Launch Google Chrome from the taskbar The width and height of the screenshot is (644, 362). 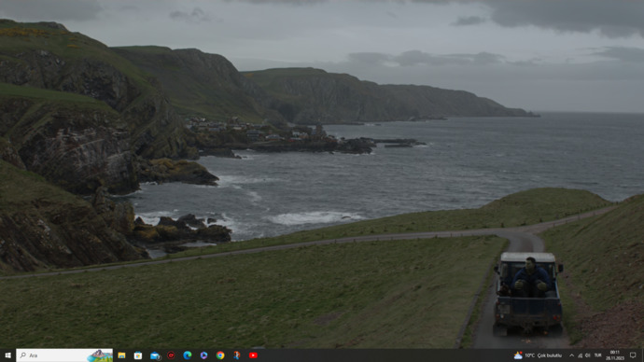220,355
